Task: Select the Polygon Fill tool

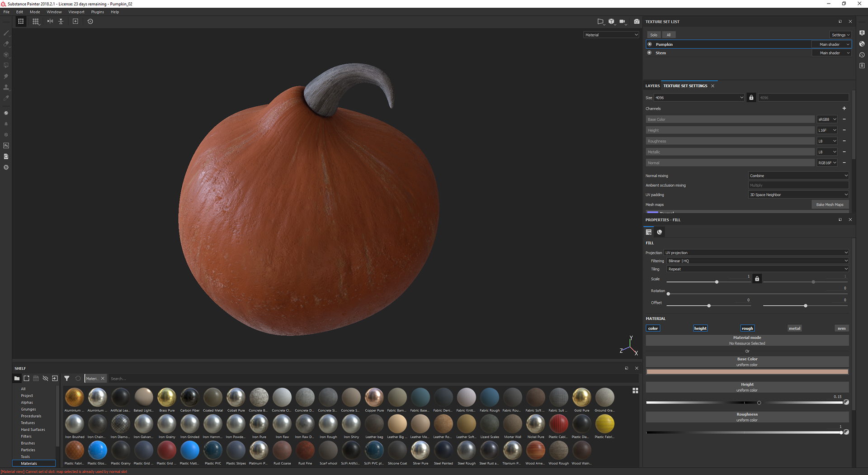Action: [6, 66]
